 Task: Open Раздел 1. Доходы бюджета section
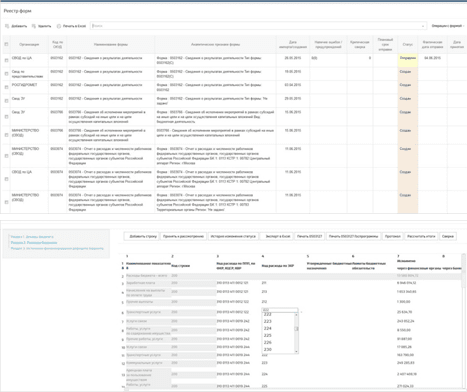[x=32, y=237]
